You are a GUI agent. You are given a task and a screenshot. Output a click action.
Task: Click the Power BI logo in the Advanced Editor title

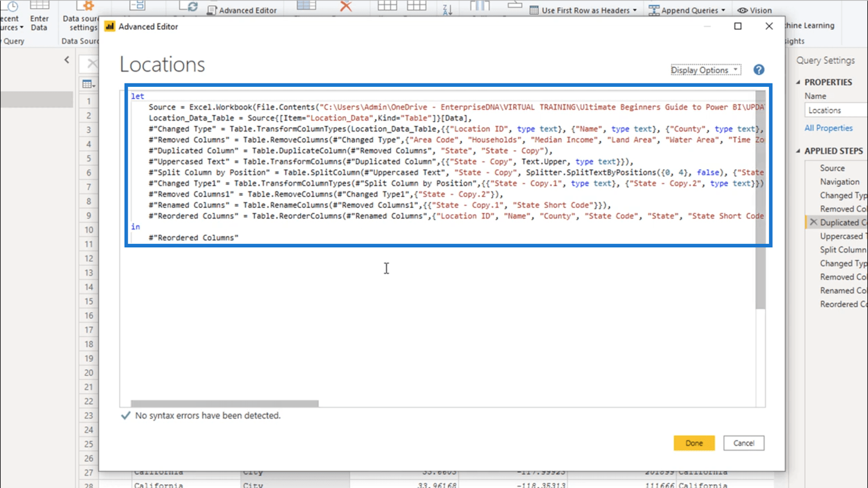pos(110,27)
